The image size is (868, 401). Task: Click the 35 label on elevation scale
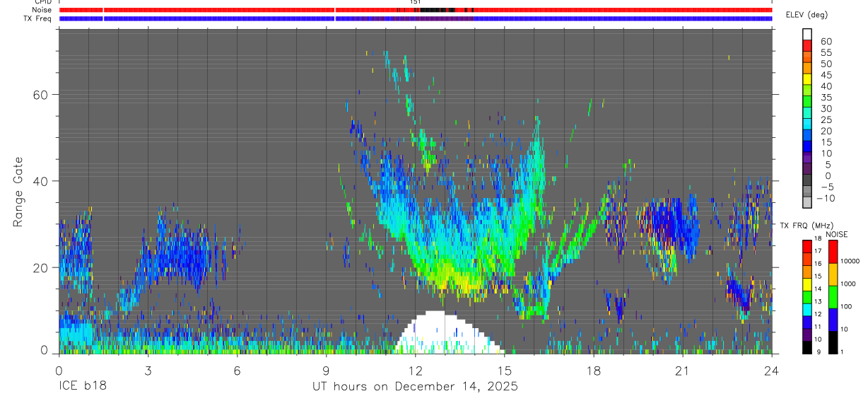tap(826, 98)
